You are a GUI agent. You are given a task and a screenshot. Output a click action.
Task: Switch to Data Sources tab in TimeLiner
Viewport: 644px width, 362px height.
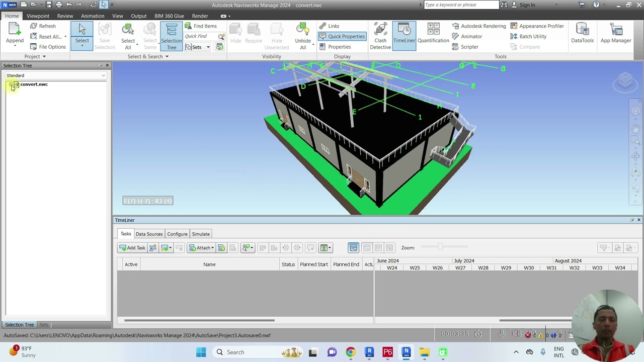[149, 234]
